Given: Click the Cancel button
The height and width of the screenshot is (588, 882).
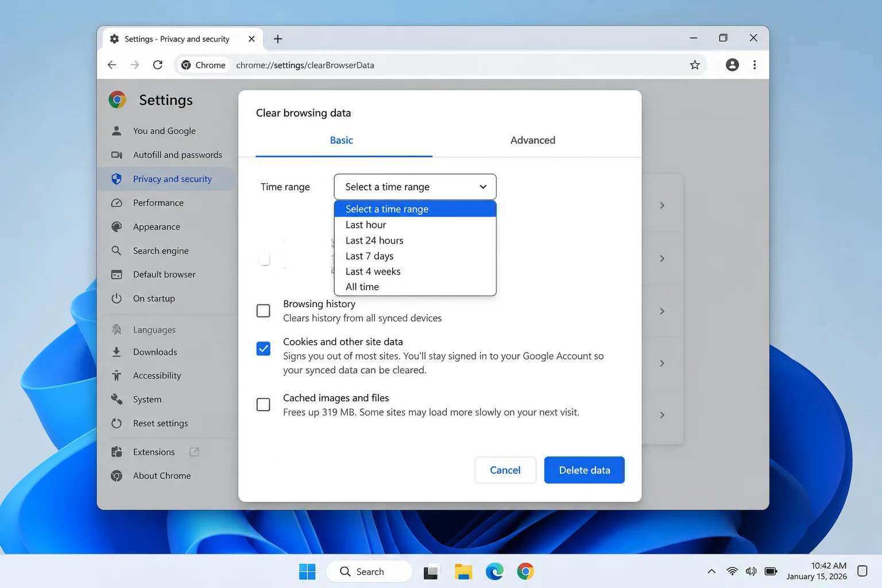Looking at the screenshot, I should click(505, 470).
